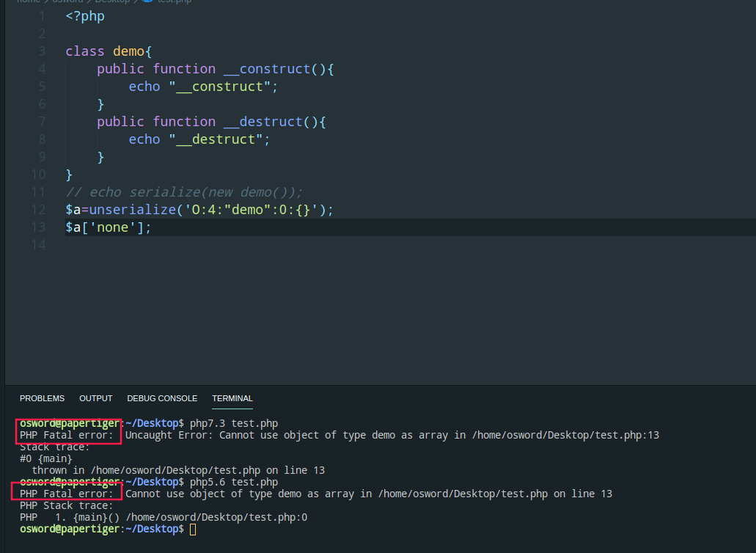Click line number 13 in the gutter
The height and width of the screenshot is (553, 756).
38,227
